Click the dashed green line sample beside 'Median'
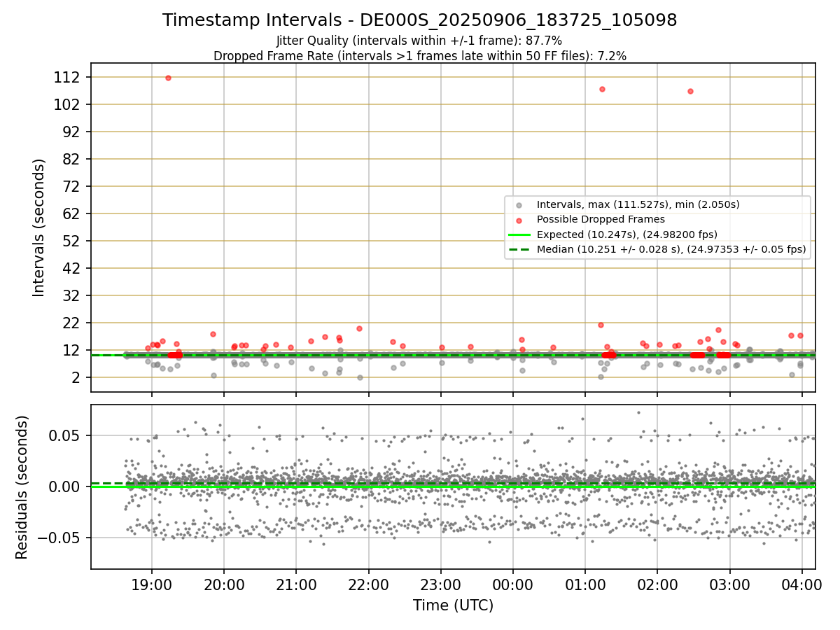Screen dimensions: 840x630 tap(519, 249)
